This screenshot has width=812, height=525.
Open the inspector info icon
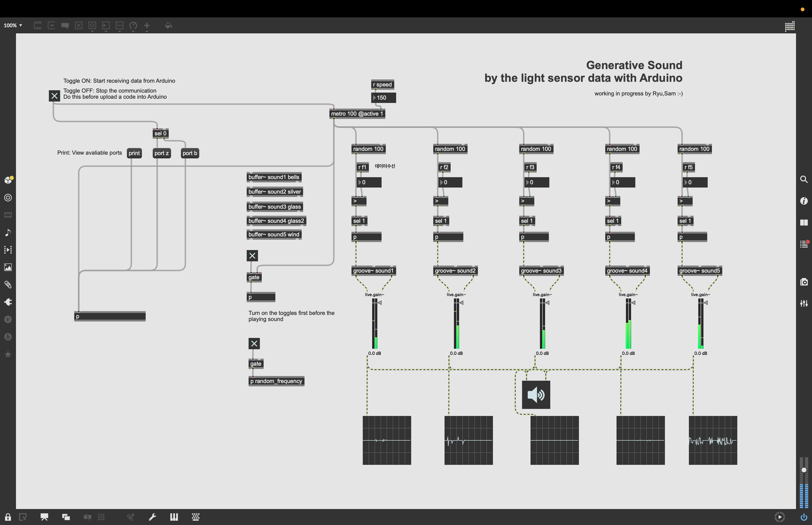804,201
